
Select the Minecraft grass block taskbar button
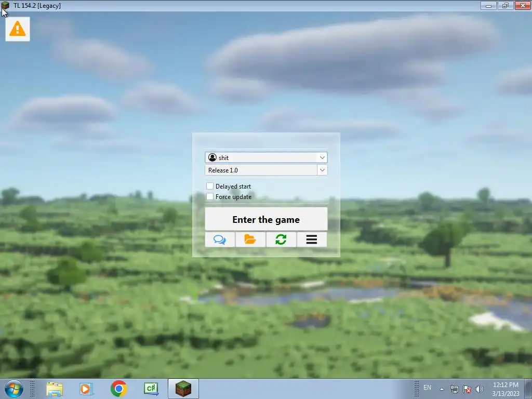coord(183,389)
